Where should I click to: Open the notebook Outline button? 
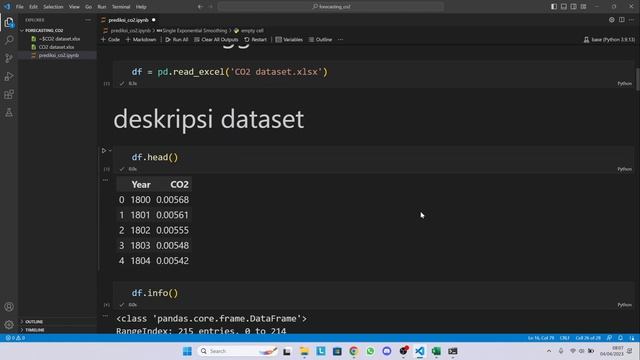[x=320, y=40]
